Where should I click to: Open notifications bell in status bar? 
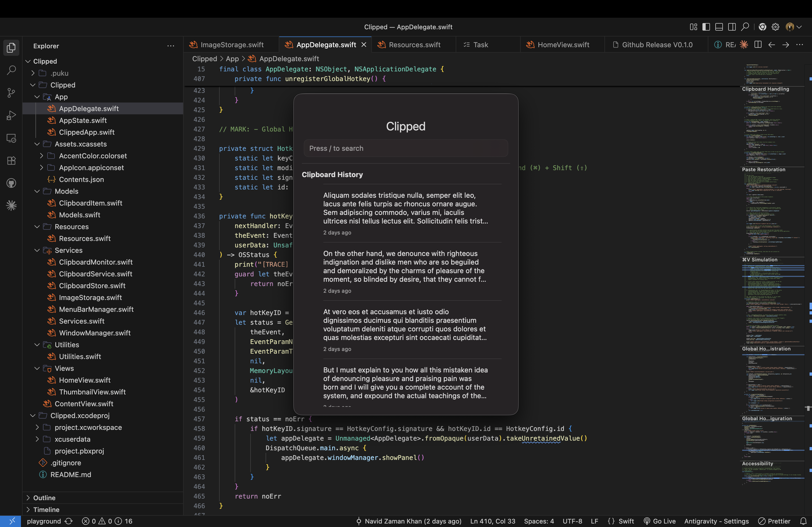[x=803, y=521]
